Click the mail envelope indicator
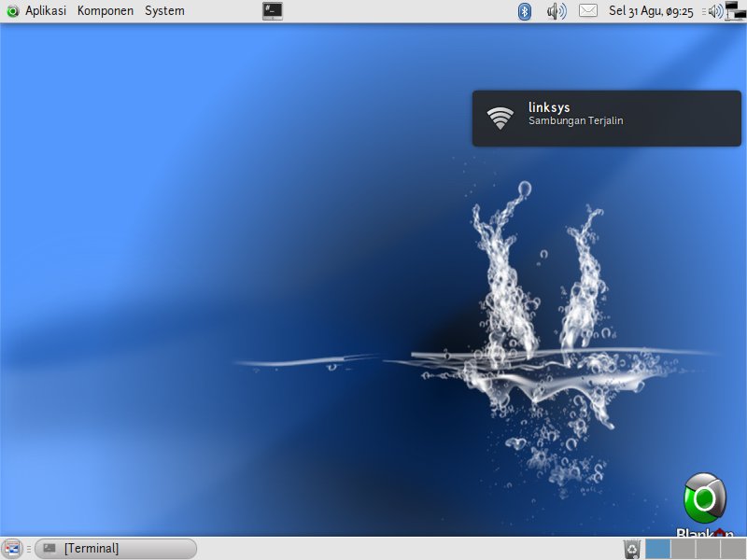Viewport: 747px width, 560px height. [x=587, y=11]
